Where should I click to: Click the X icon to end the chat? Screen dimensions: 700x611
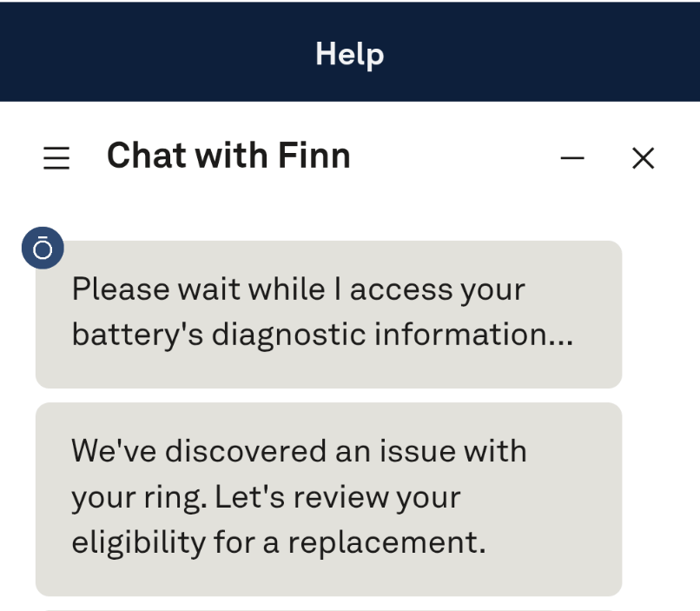point(643,158)
